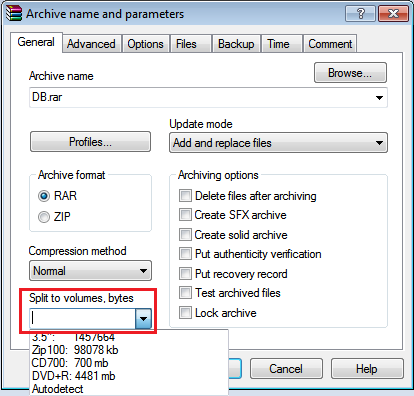This screenshot has width=414, height=396.
Task: Click the Cancel button
Action: [x=286, y=369]
